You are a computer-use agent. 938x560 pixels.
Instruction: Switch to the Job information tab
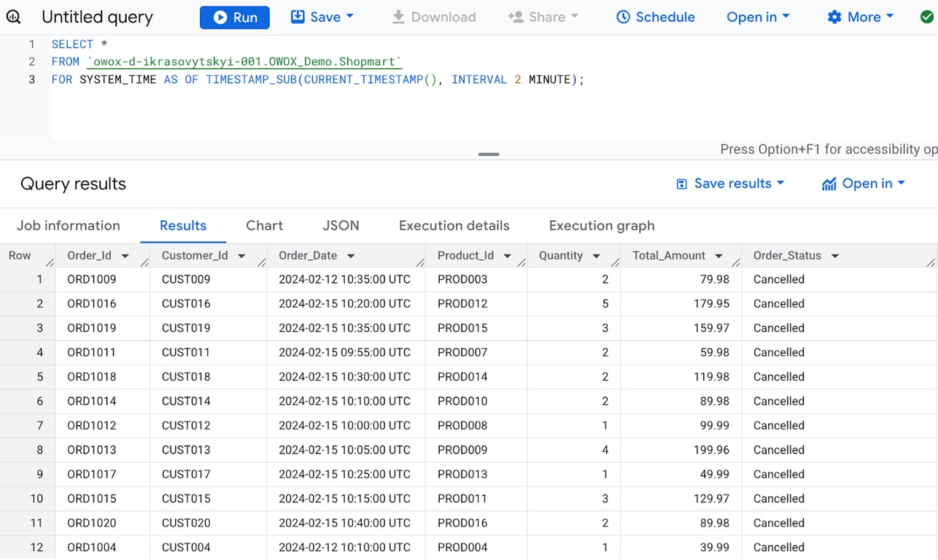click(x=69, y=226)
